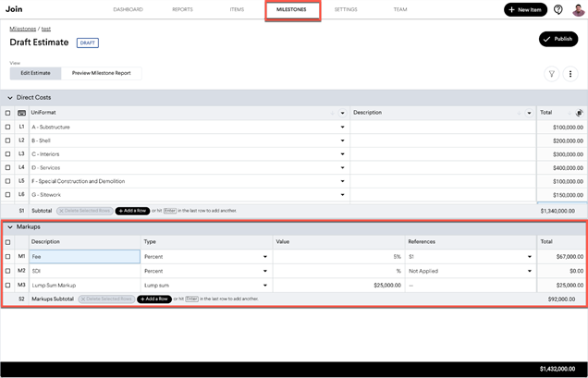Open the three-dot more options menu
The height and width of the screenshot is (378, 588).
click(x=570, y=74)
